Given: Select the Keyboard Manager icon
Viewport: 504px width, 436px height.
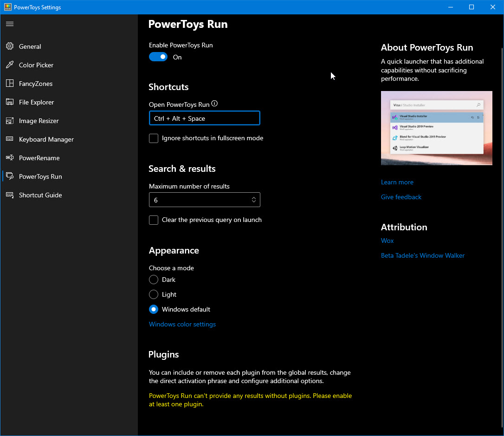Looking at the screenshot, I should pyautogui.click(x=10, y=139).
